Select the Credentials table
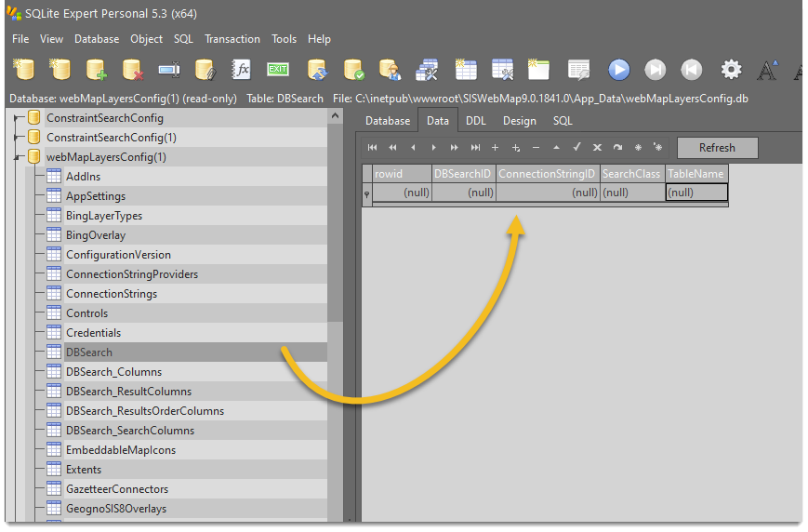The image size is (808, 532). click(93, 333)
